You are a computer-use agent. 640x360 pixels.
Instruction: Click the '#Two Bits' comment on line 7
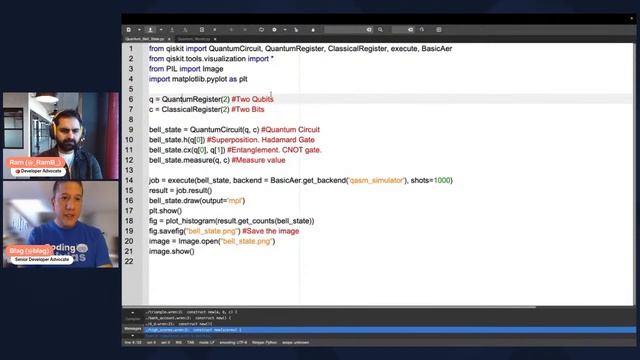pos(248,109)
